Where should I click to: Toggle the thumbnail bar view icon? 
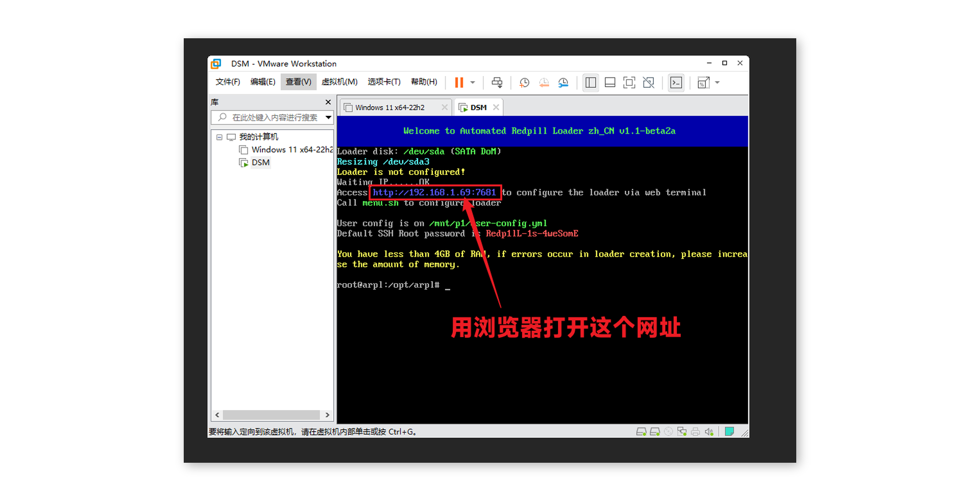click(610, 83)
